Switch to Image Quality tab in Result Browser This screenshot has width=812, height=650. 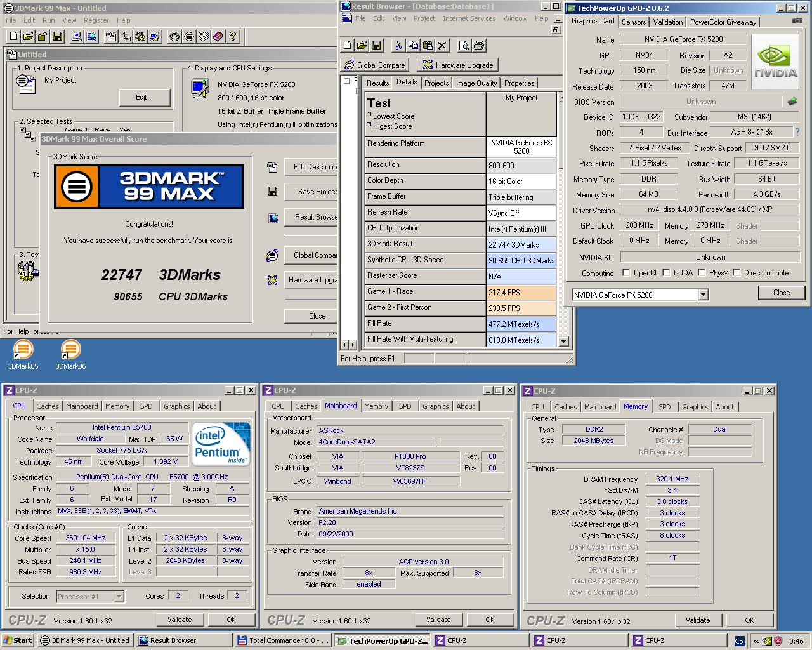click(x=476, y=83)
